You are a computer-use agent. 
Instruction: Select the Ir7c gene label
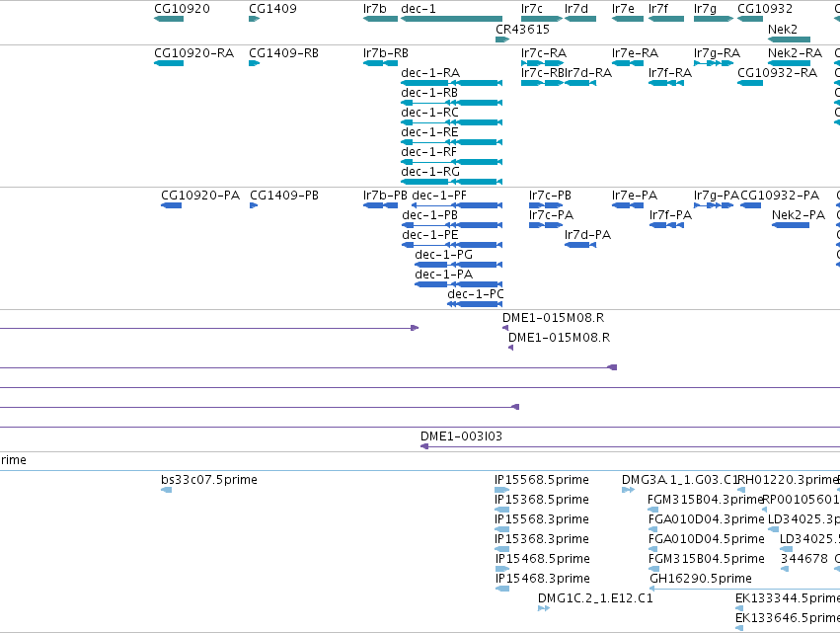(531, 9)
